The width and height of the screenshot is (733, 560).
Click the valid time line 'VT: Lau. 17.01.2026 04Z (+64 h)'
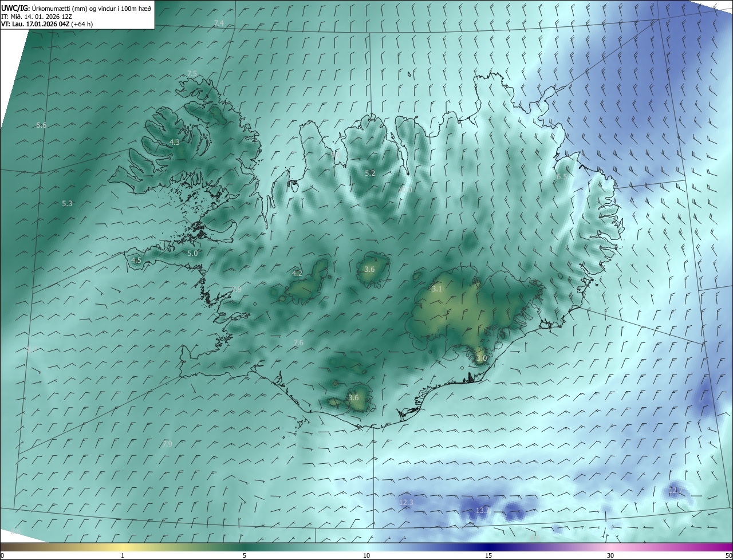pos(47,24)
